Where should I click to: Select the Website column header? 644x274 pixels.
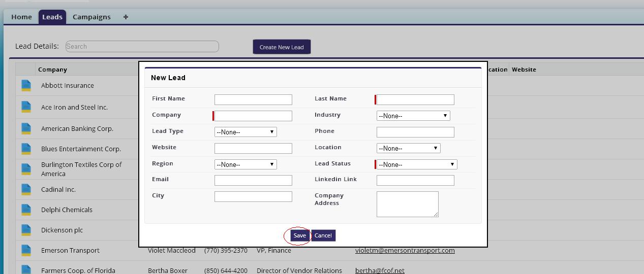pyautogui.click(x=524, y=70)
